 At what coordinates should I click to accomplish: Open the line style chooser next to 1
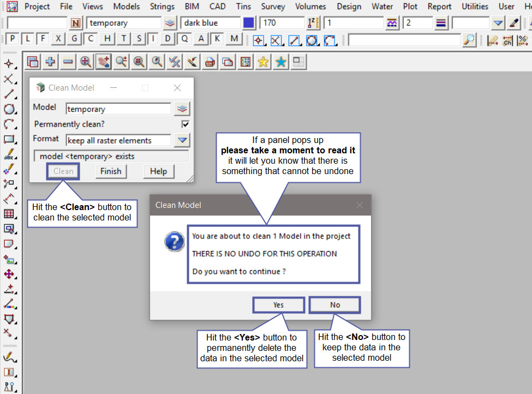[x=392, y=23]
